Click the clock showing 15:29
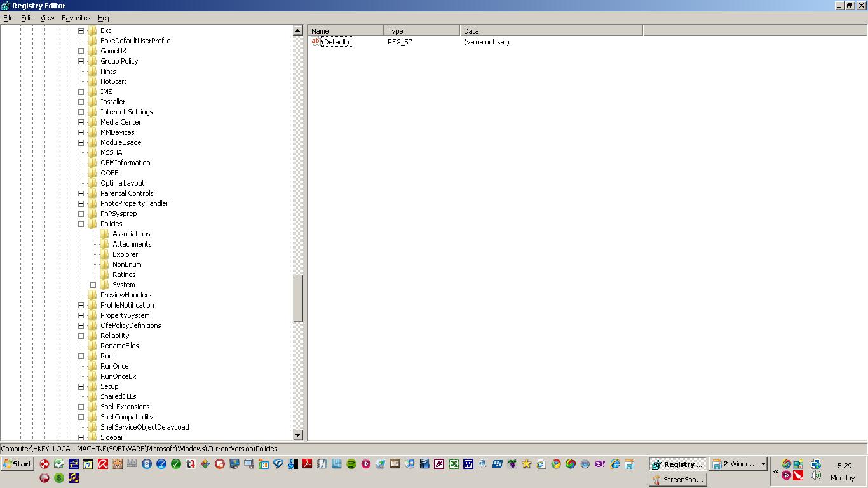The height and width of the screenshot is (488, 868). click(x=843, y=466)
